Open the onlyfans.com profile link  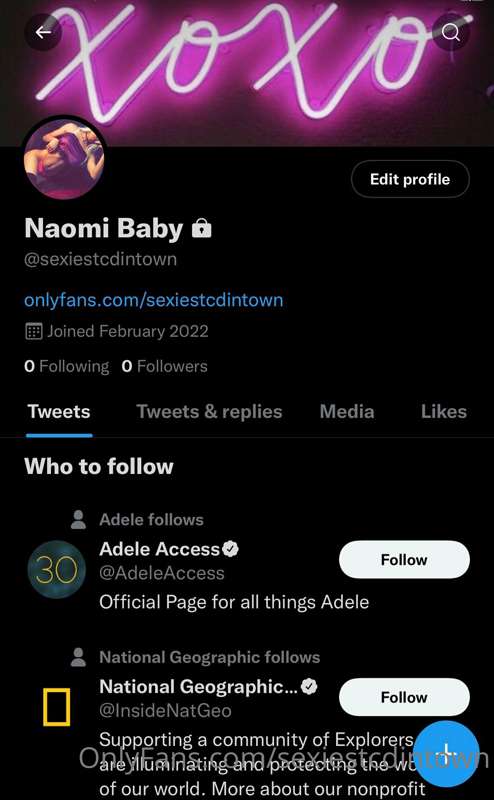[x=154, y=299]
